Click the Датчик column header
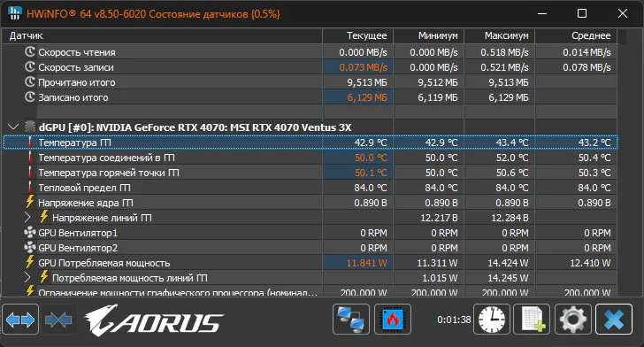The width and height of the screenshot is (644, 347). pos(162,35)
